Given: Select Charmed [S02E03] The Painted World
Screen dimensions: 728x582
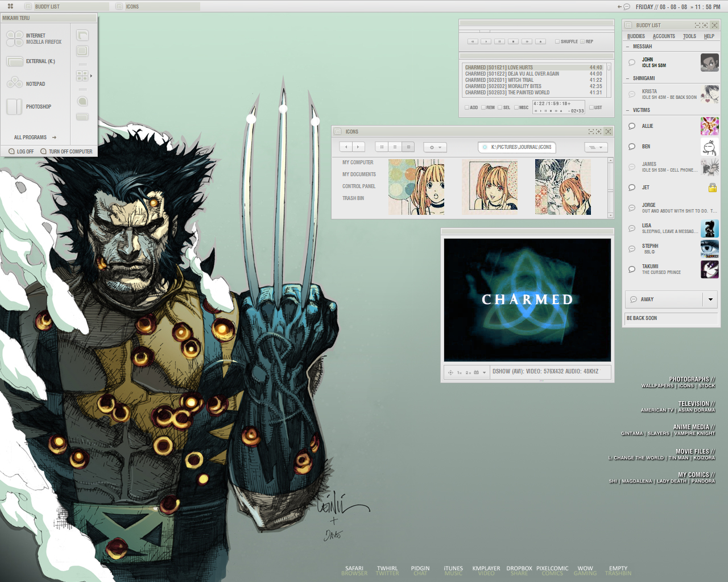Looking at the screenshot, I should (x=533, y=93).
